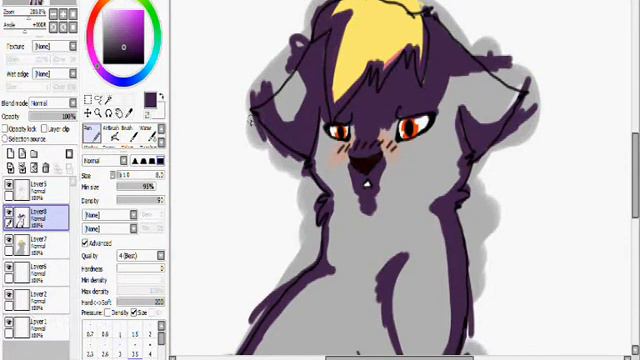Open the Texture dropdown

click(55, 47)
